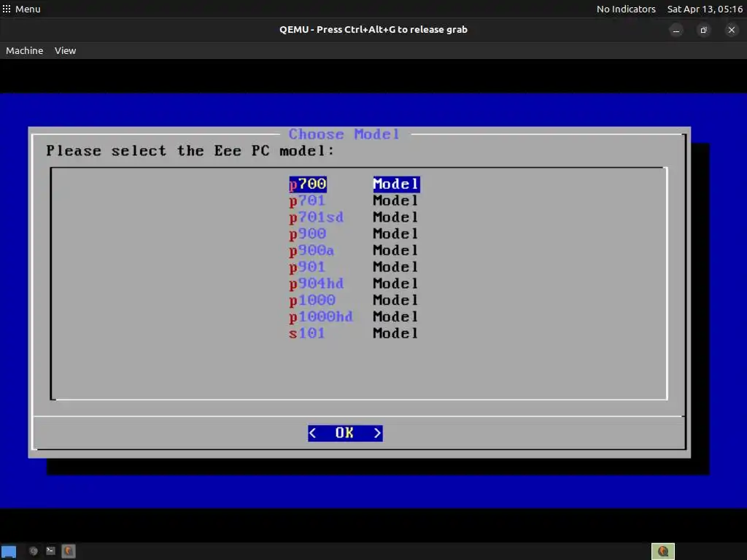Open the system Menu in top panel

tap(21, 9)
